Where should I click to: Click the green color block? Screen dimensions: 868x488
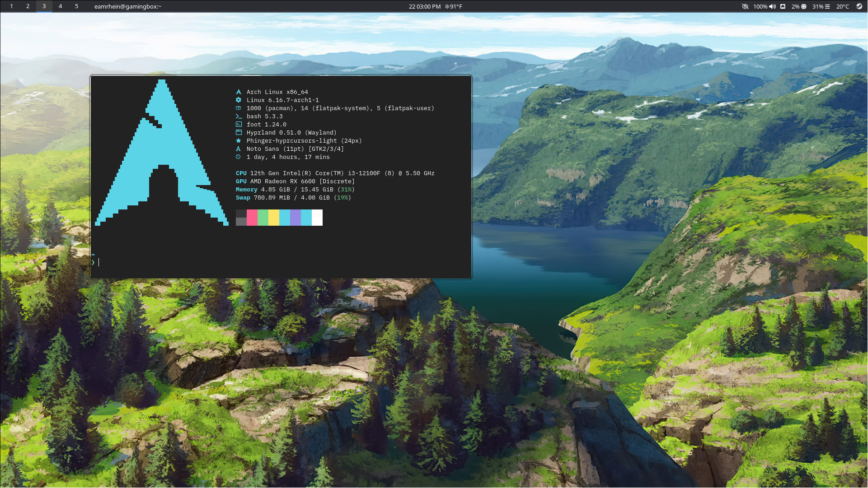click(x=263, y=218)
